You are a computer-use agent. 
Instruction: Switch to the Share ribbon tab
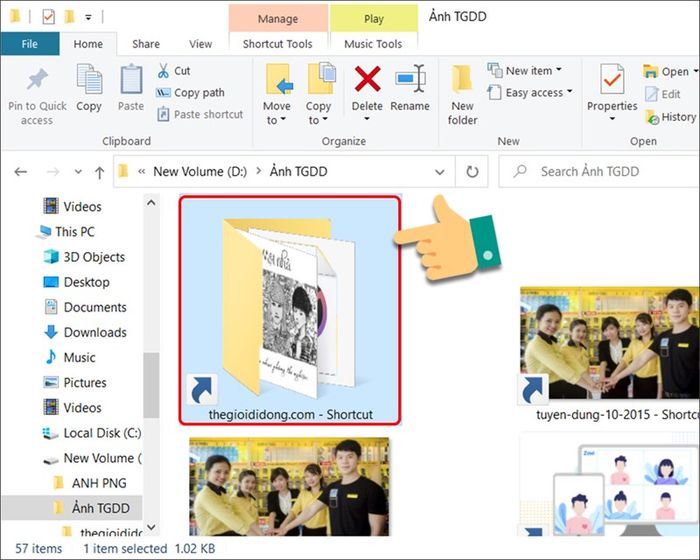pos(146,44)
